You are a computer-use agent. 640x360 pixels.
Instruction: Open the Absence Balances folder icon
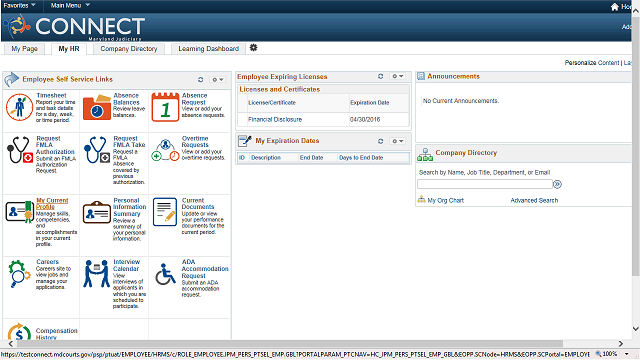[97, 107]
